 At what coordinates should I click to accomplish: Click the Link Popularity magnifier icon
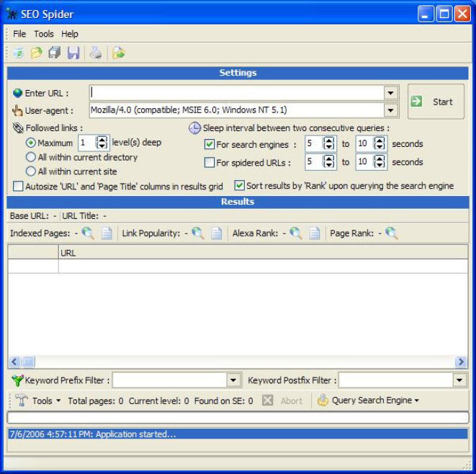198,233
